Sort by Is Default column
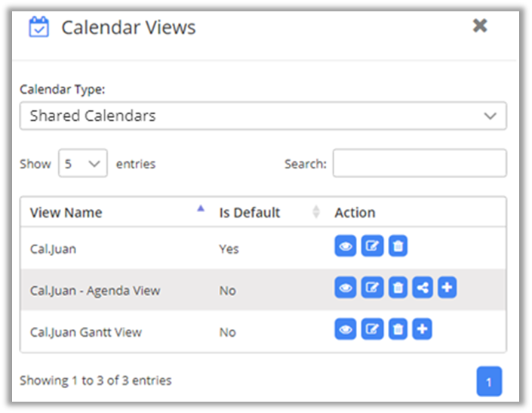The image size is (532, 413). click(x=249, y=213)
